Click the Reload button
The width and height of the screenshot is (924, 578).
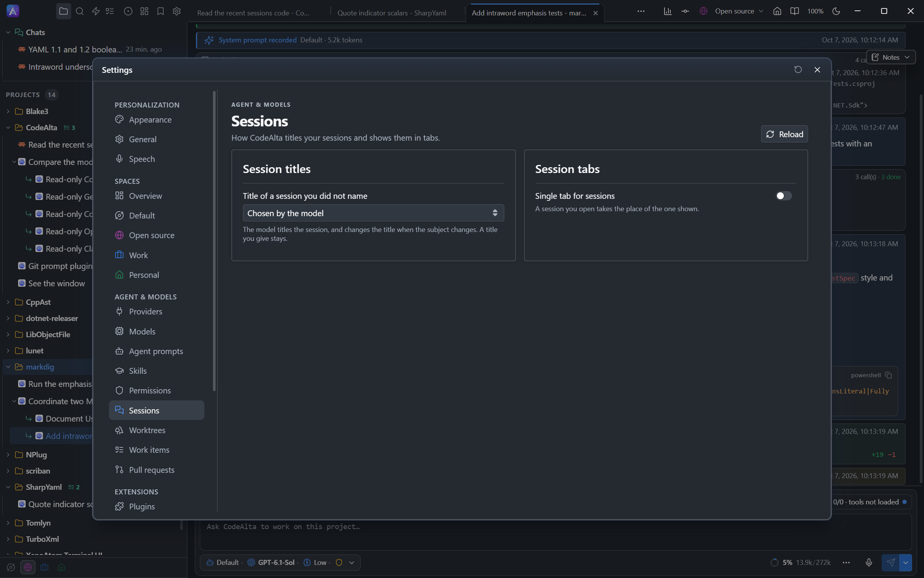pyautogui.click(x=784, y=134)
